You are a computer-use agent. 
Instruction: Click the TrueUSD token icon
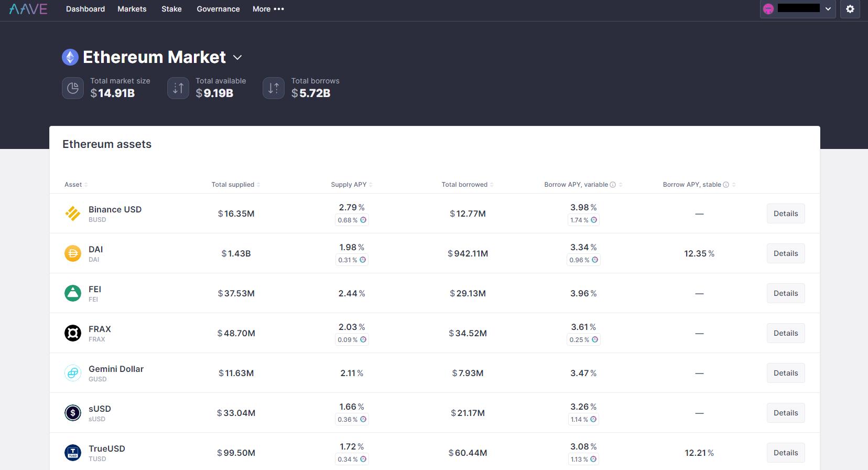point(73,453)
